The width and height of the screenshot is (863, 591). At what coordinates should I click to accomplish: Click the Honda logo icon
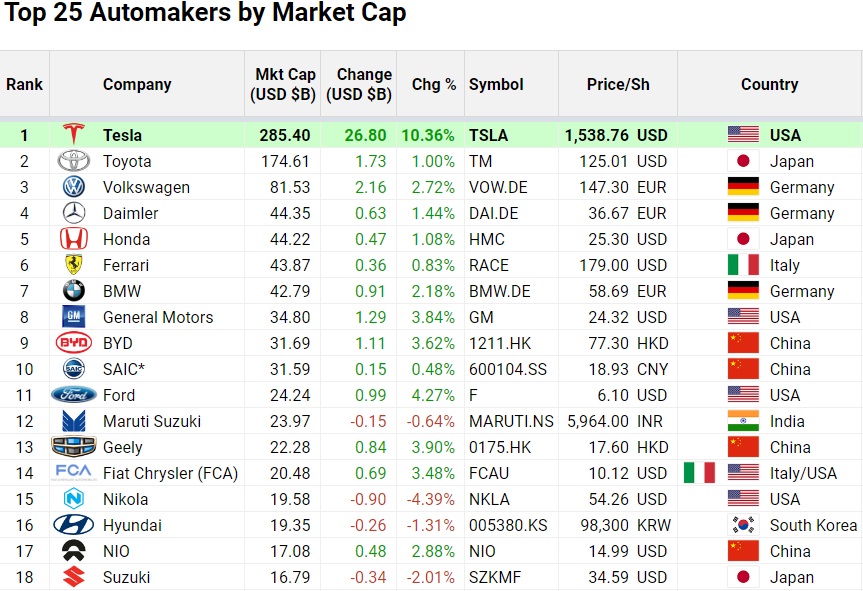[x=74, y=239]
